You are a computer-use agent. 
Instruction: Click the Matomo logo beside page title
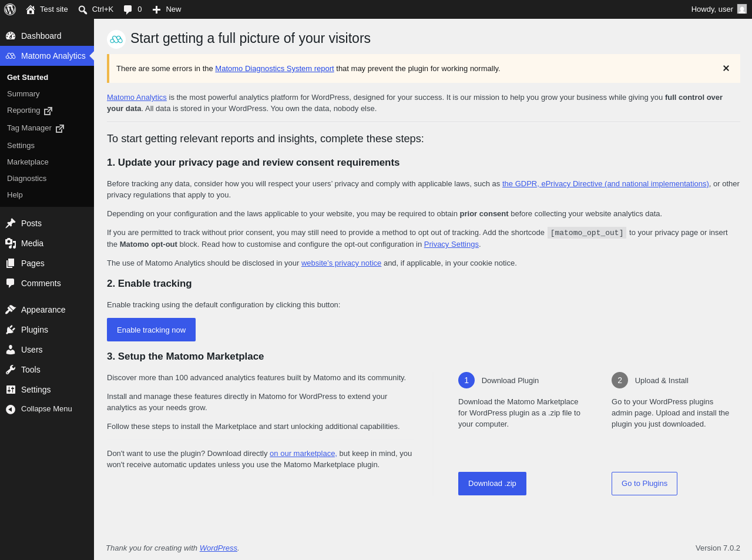point(116,39)
